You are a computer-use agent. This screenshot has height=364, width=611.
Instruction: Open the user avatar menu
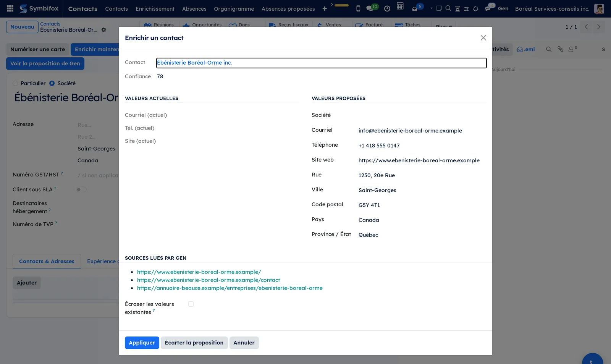pos(599,8)
